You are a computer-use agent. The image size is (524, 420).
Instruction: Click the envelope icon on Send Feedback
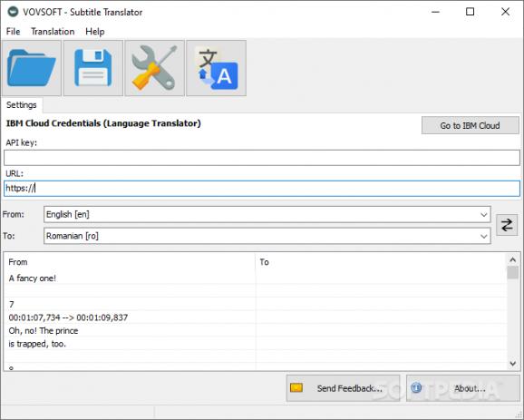[x=296, y=388]
